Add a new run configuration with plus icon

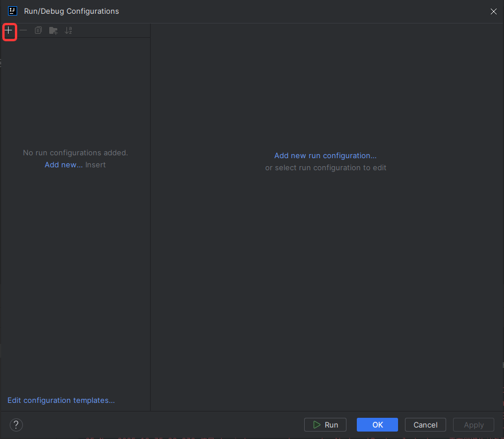point(9,32)
